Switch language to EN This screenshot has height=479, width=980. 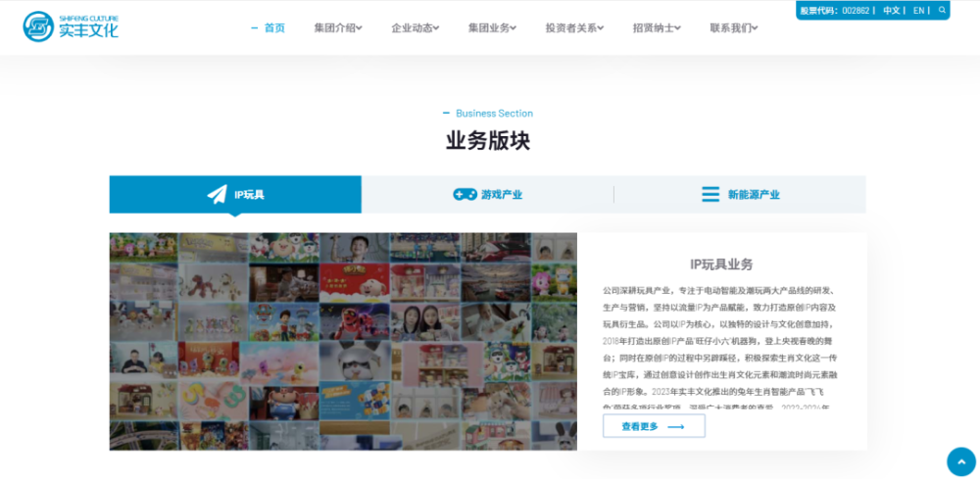pos(919,10)
